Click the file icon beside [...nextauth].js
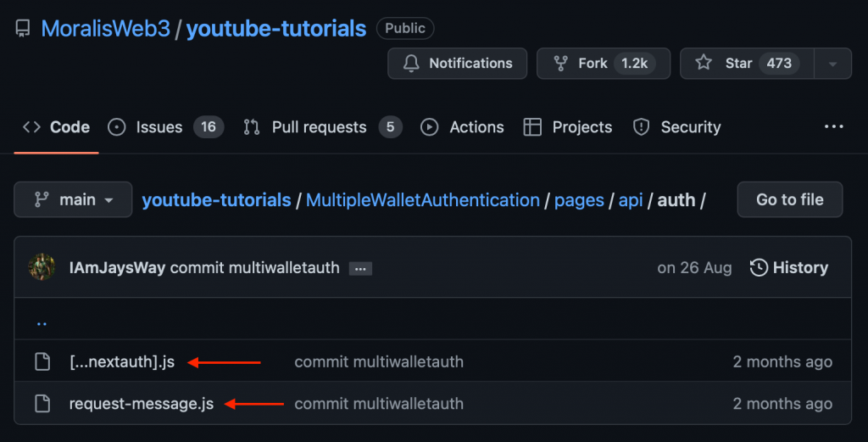Screen dimensions: 868x442 (42, 361)
